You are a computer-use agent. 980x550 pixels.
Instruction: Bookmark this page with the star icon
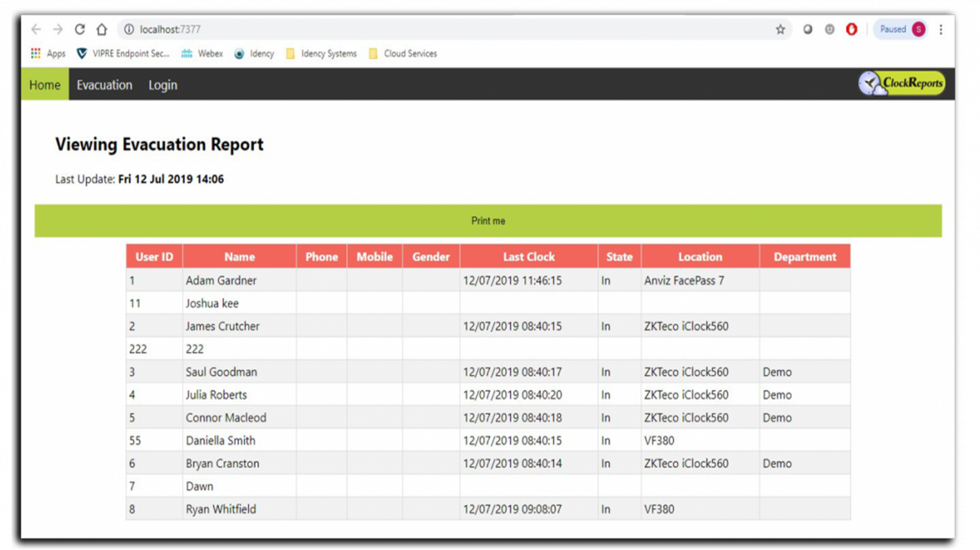pos(780,29)
